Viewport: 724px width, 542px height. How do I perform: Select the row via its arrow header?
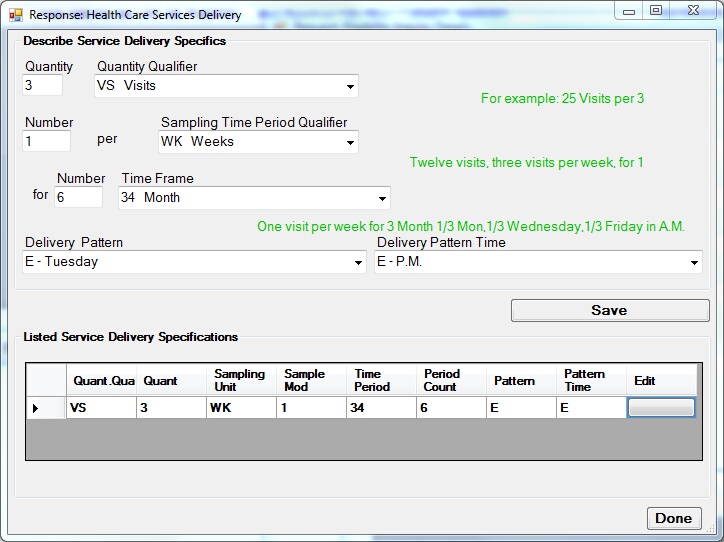point(37,408)
